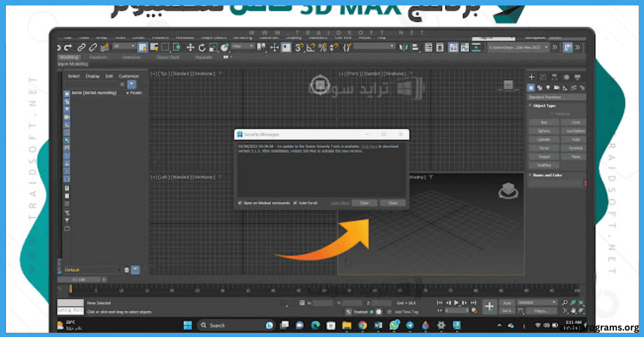The height and width of the screenshot is (337, 644).
Task: Select the Cameras category icon
Action: click(x=556, y=87)
